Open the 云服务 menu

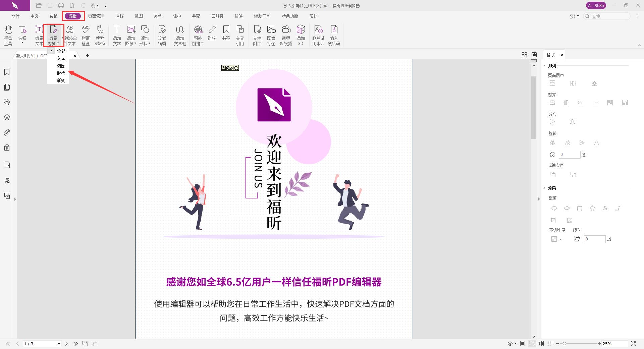tap(217, 16)
